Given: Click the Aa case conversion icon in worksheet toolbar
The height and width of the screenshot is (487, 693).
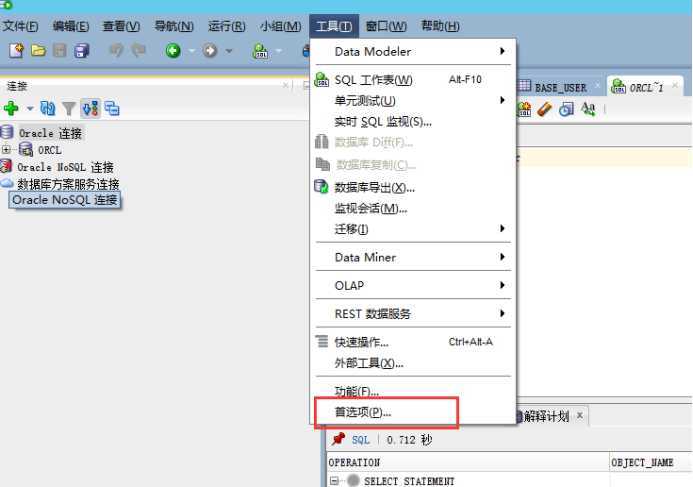Looking at the screenshot, I should 588,109.
